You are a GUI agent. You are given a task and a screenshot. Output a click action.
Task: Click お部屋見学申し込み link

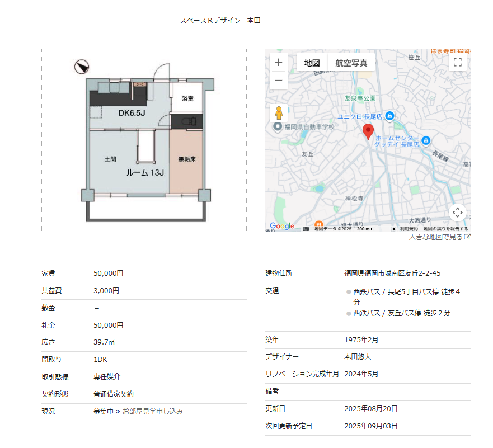[x=152, y=412]
